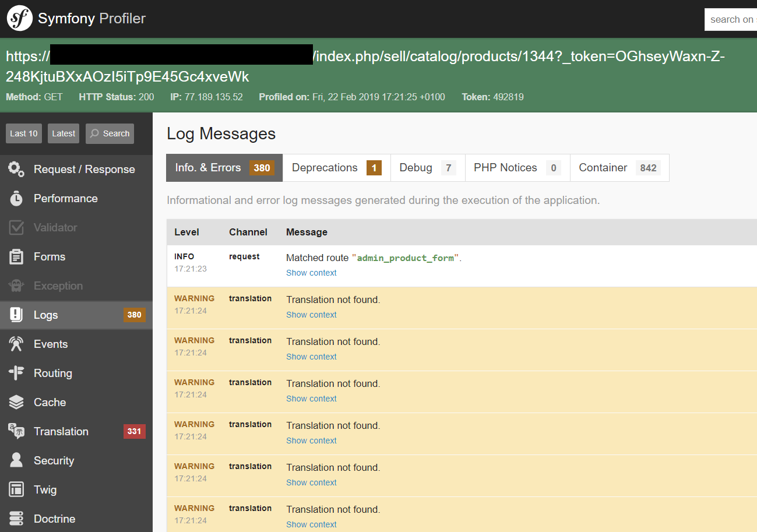Show context of sixth translation warning
Image resolution: width=757 pixels, height=532 pixels.
click(311, 524)
